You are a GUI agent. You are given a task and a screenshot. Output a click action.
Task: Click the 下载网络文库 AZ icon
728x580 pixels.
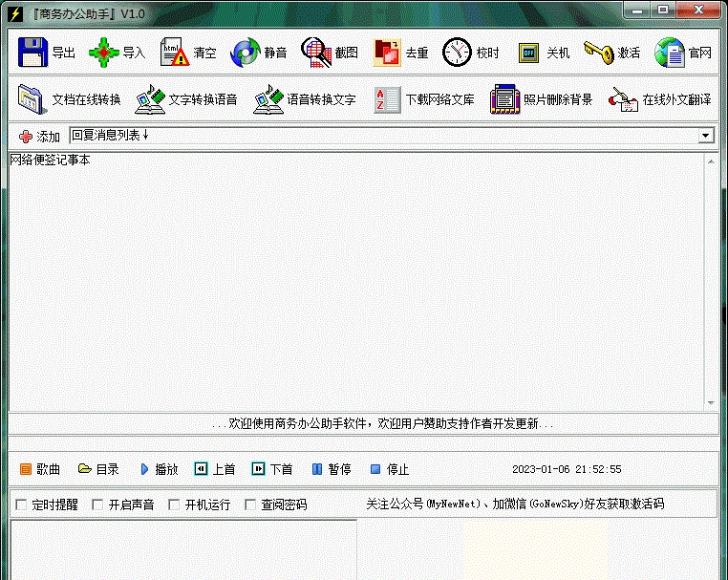point(387,99)
